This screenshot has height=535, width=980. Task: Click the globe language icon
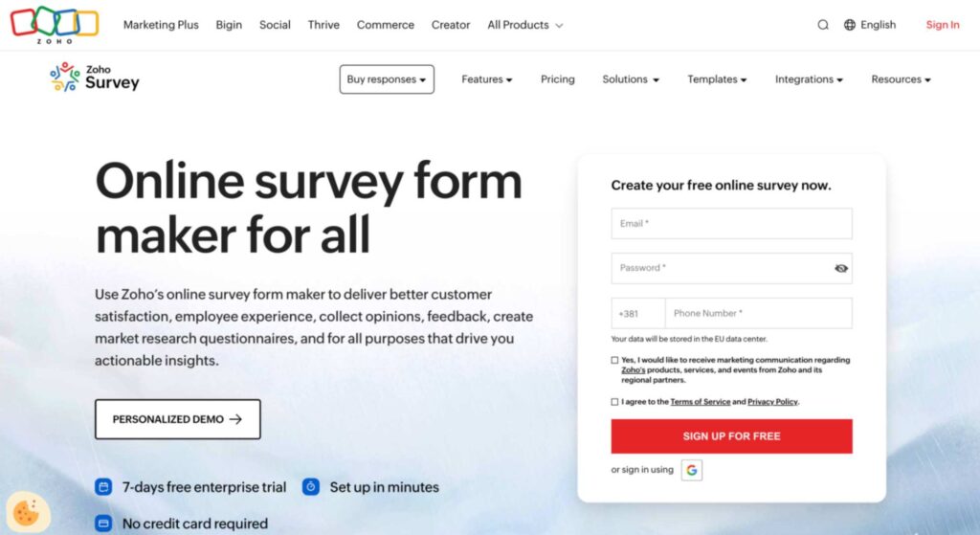point(850,25)
